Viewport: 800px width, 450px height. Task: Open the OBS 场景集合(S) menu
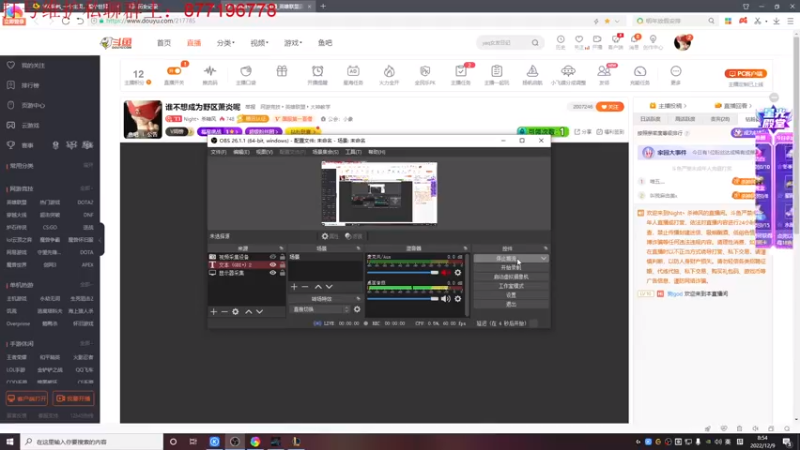click(325, 152)
